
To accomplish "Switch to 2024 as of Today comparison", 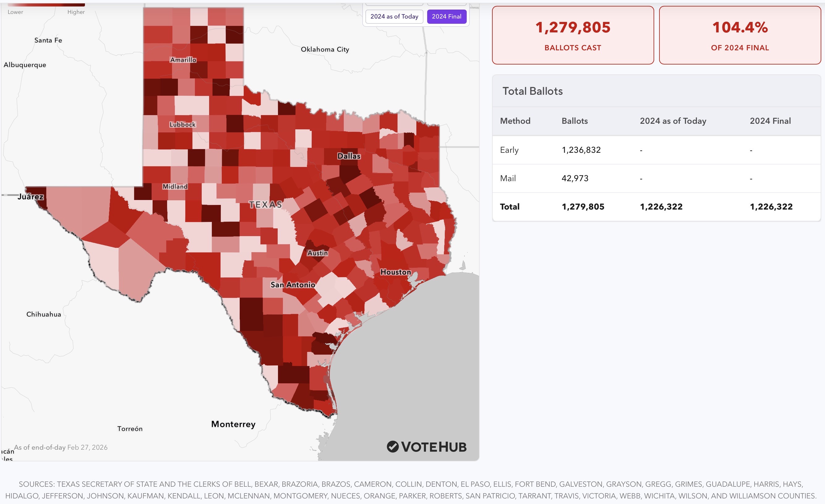I will 394,16.
